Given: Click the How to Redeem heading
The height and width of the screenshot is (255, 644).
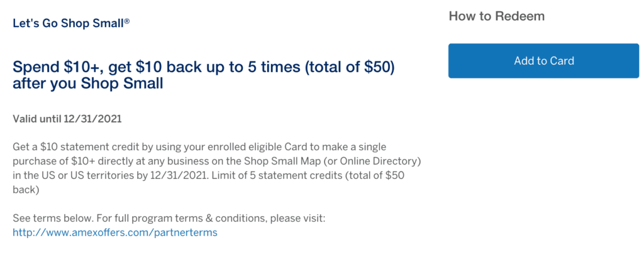Looking at the screenshot, I should (496, 16).
